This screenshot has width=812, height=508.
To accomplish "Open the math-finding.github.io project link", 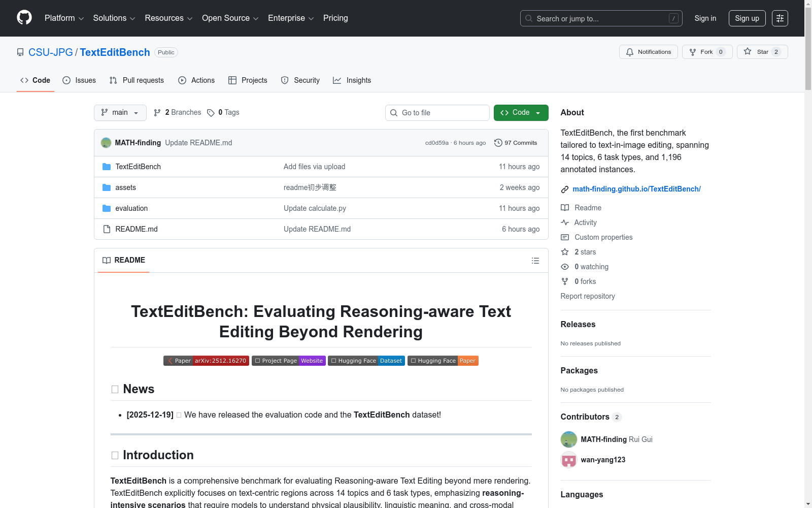I will coord(636,189).
